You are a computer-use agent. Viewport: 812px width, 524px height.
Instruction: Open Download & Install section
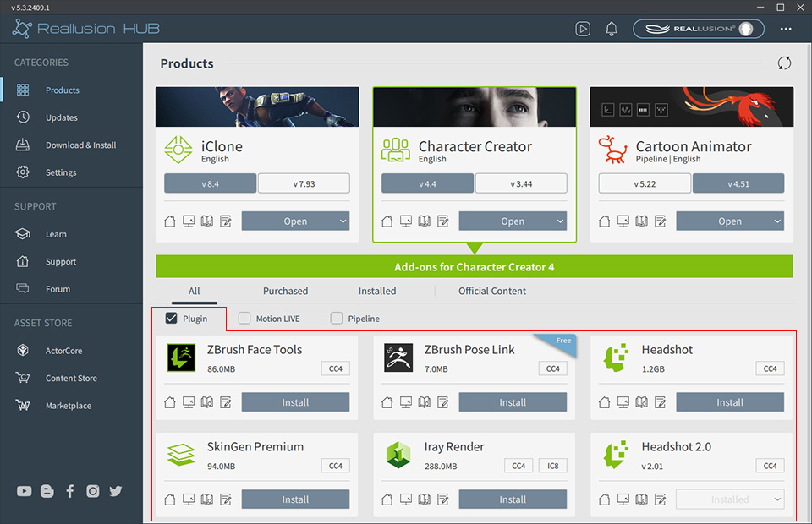coord(80,145)
